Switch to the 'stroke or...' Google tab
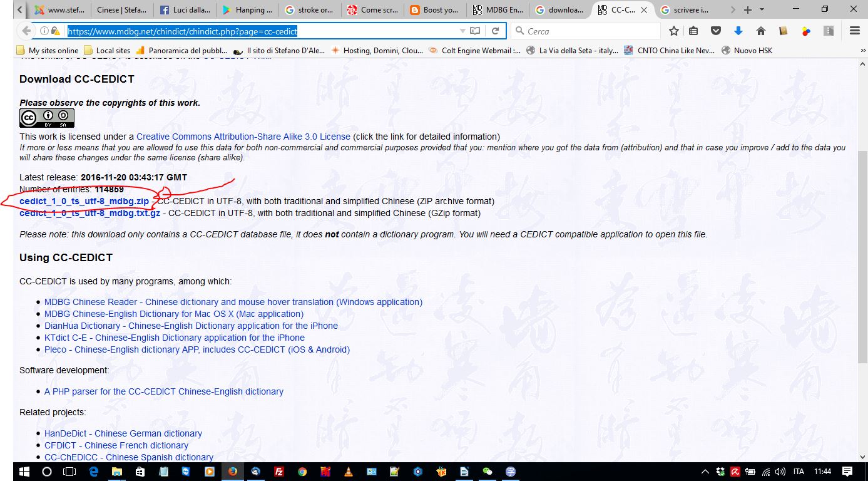The image size is (868, 481). [x=310, y=10]
